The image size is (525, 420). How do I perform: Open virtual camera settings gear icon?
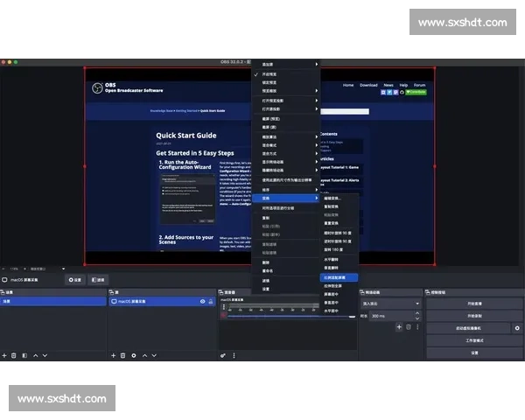click(517, 327)
